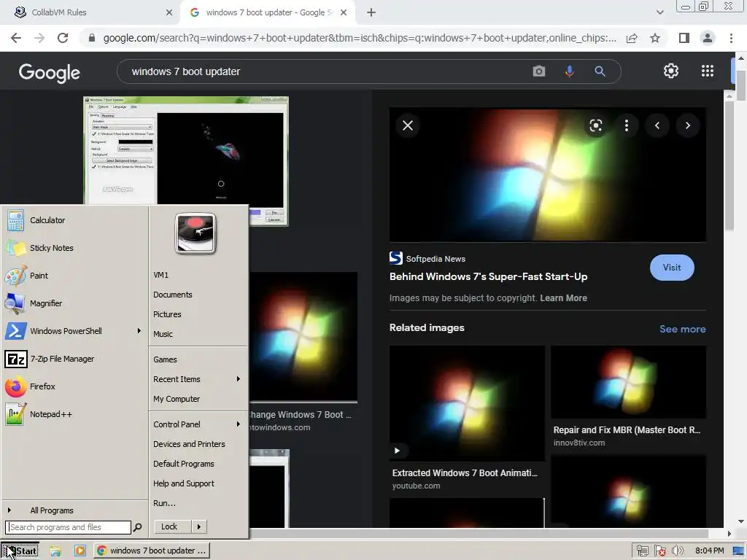This screenshot has height=560, width=747.
Task: Expand the Recent Items submenu arrow
Action: point(239,379)
